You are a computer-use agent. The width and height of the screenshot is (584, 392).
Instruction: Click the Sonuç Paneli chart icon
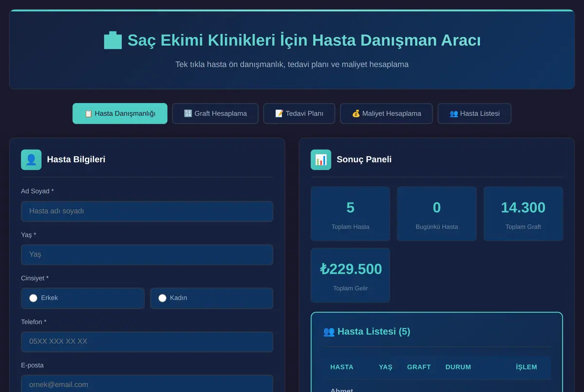click(x=321, y=160)
